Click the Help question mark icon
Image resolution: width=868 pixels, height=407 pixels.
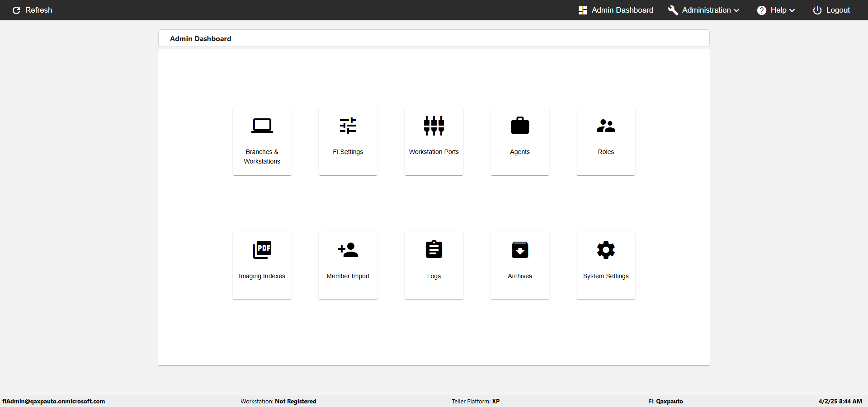click(762, 10)
